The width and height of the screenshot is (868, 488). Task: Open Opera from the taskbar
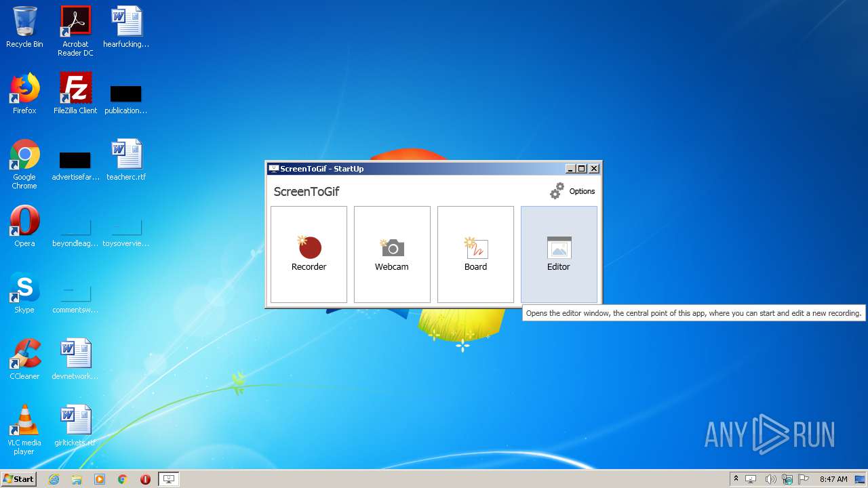pos(145,479)
